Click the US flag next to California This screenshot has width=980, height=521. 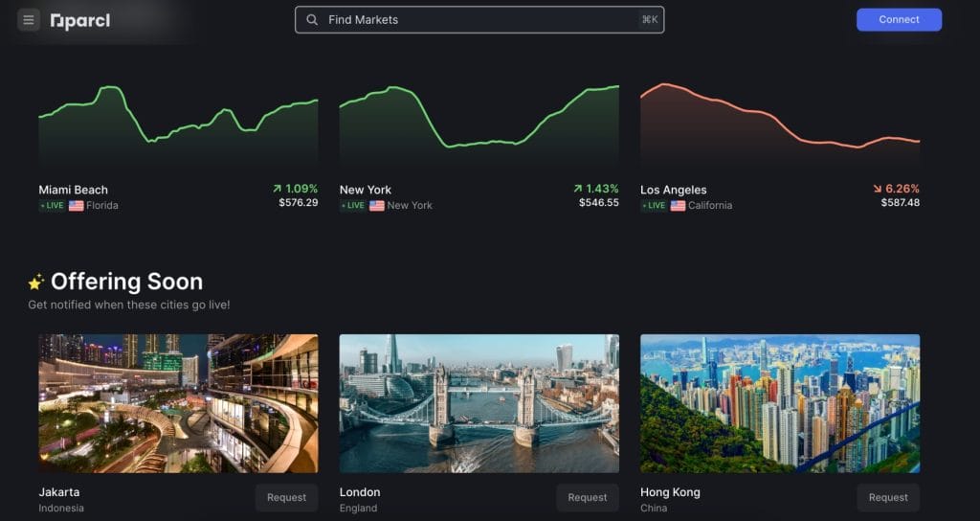coord(678,206)
